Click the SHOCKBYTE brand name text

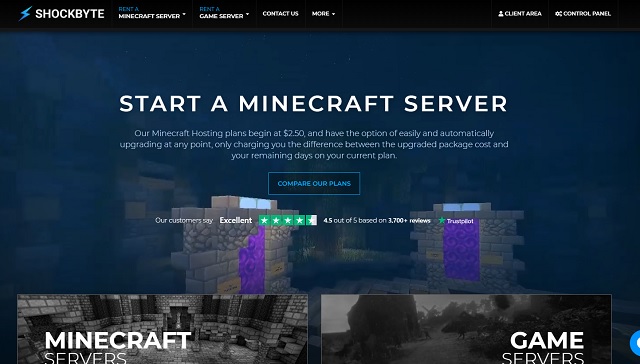[x=70, y=13]
